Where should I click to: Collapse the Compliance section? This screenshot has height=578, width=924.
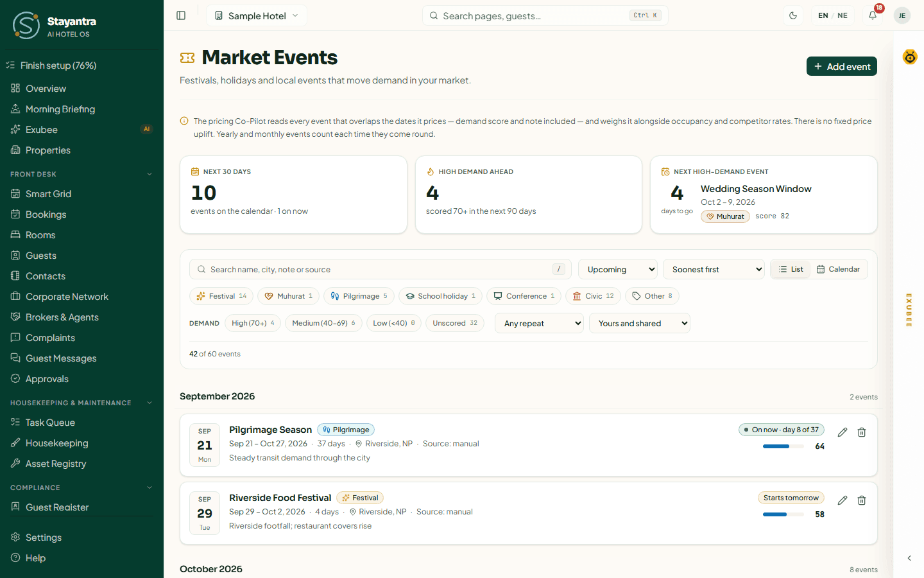point(81,487)
